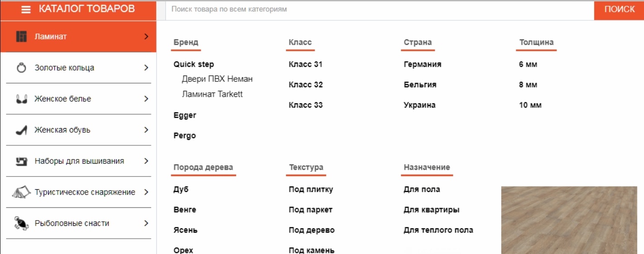Choose the Класс 32 filter link
The height and width of the screenshot is (254, 644).
[305, 85]
